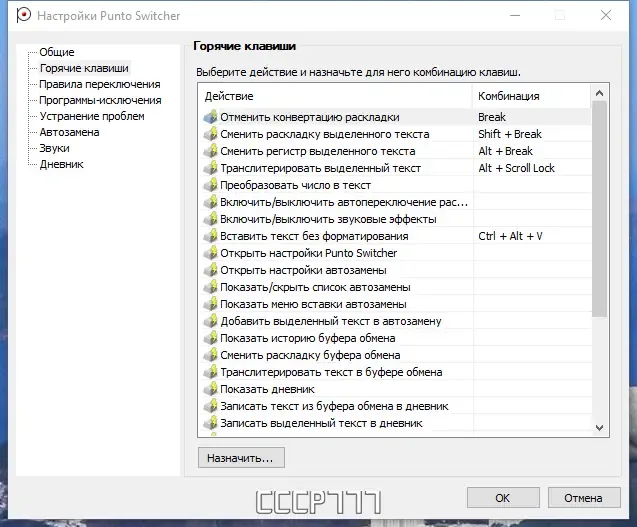The width and height of the screenshot is (637, 527).
Task: Select row Записать текст из буфера обмена в дневник
Action: [x=395, y=406]
